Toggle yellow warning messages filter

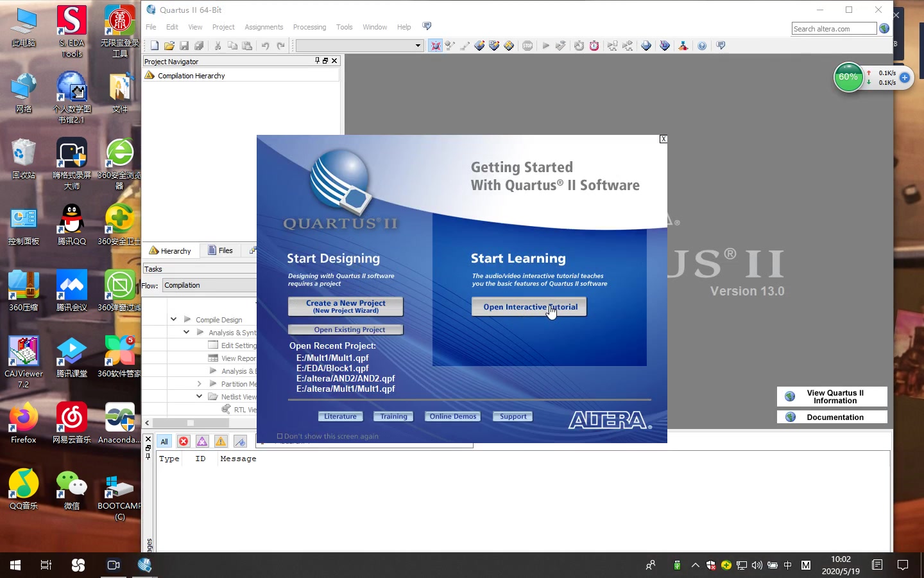point(221,441)
